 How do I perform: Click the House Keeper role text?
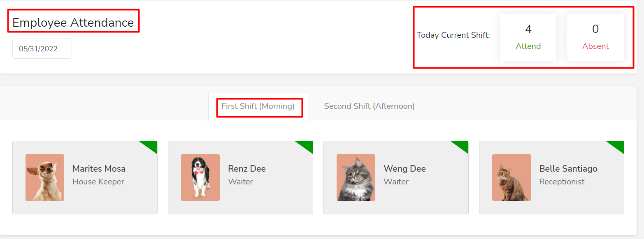point(98,182)
